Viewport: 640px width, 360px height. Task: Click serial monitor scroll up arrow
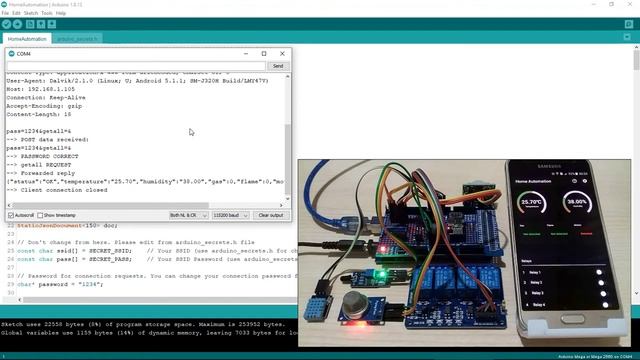[x=287, y=76]
